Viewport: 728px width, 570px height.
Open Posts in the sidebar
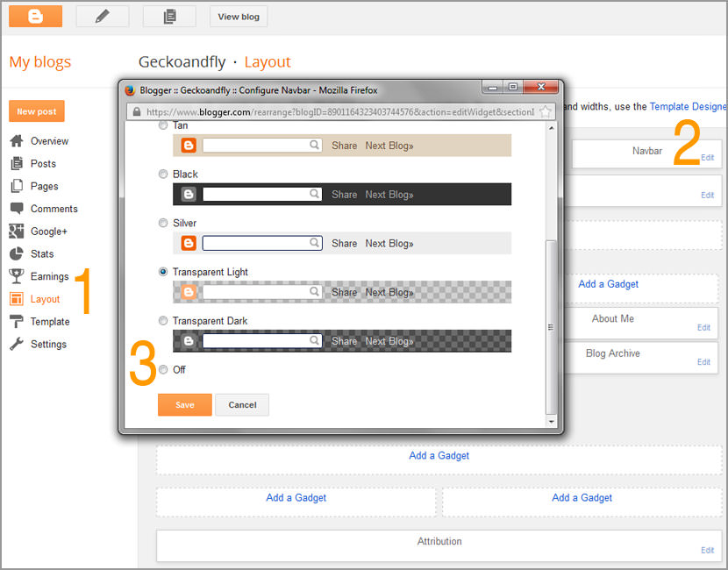tap(43, 163)
